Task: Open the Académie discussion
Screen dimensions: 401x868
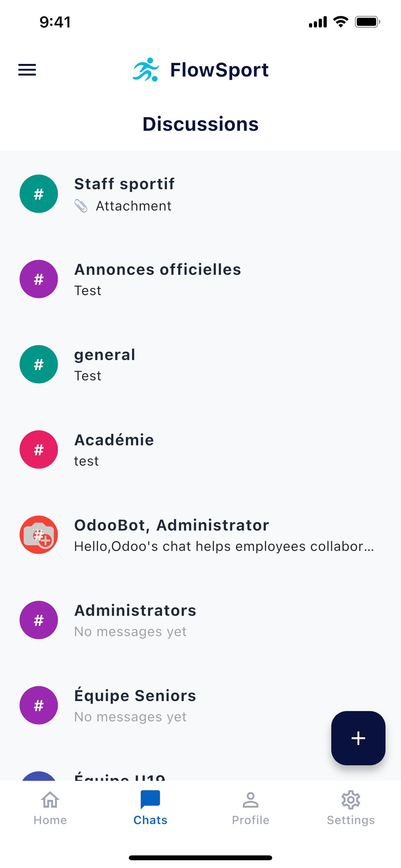Action: pyautogui.click(x=200, y=450)
